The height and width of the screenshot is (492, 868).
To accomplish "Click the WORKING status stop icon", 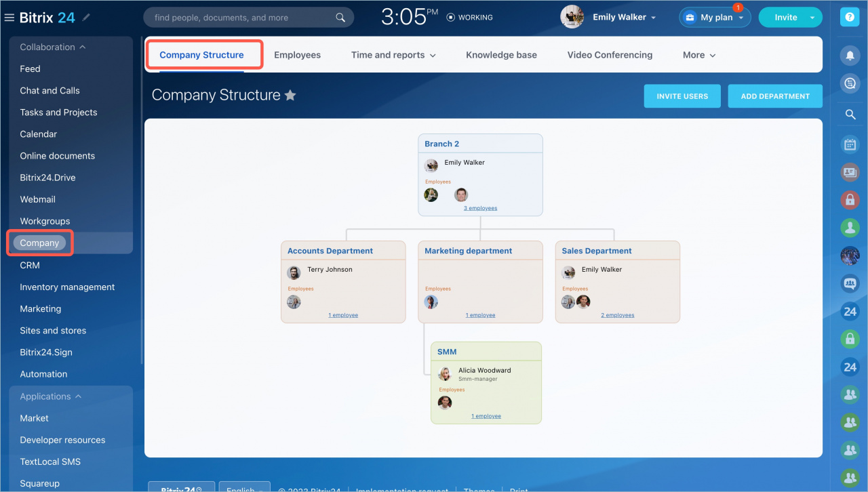I will point(451,18).
